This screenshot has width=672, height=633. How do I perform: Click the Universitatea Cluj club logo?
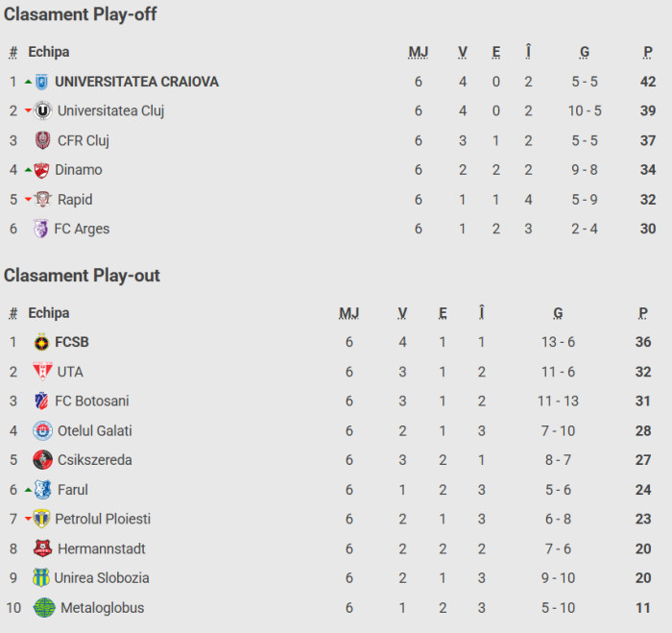point(42,111)
